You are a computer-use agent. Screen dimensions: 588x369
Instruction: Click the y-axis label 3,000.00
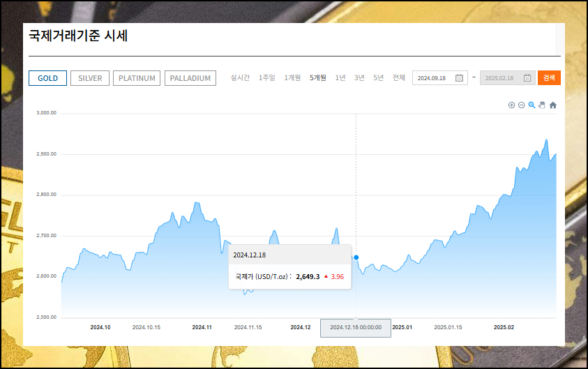[x=46, y=113]
